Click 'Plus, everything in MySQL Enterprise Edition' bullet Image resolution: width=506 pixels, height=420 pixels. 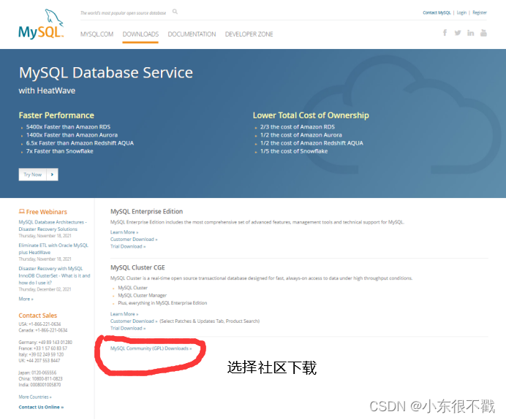(x=162, y=303)
